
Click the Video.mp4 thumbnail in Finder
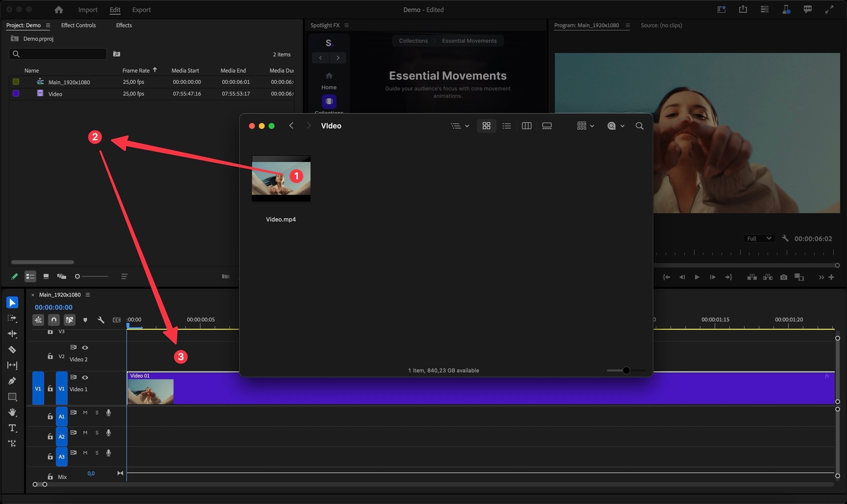(x=281, y=179)
